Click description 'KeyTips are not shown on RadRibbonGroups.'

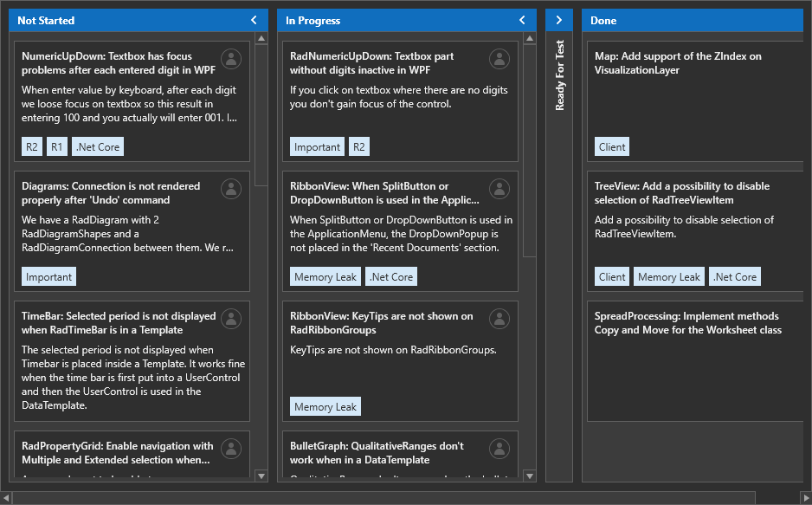(393, 350)
